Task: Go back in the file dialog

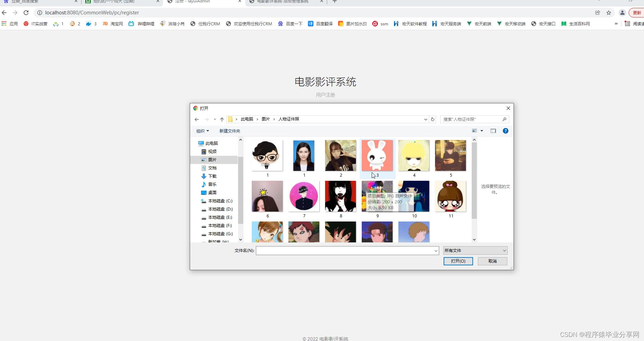Action: (197, 119)
